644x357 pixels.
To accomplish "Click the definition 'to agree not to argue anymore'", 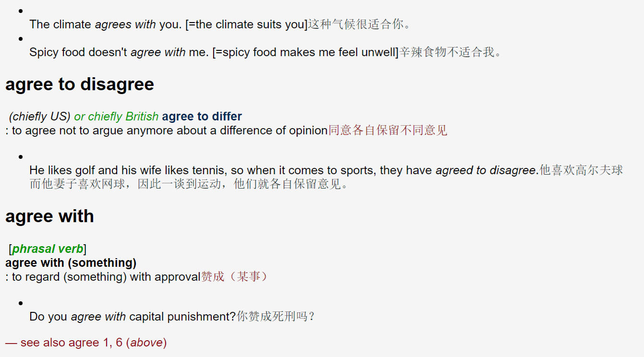I will point(167,130).
